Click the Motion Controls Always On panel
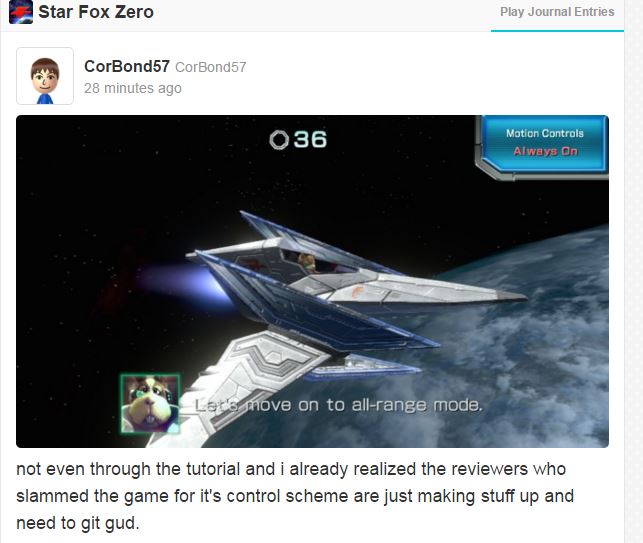Image resolution: width=643 pixels, height=543 pixels. coord(543,146)
